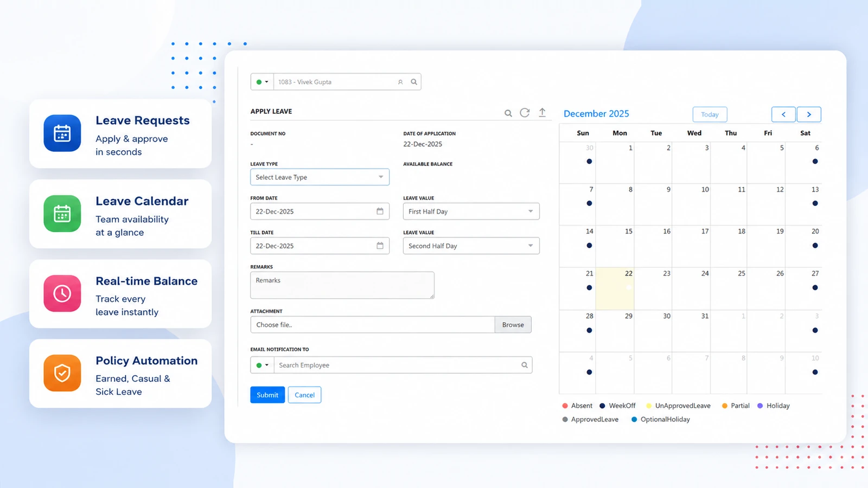
Task: Click week-off dot on Sunday 21
Action: click(x=589, y=287)
